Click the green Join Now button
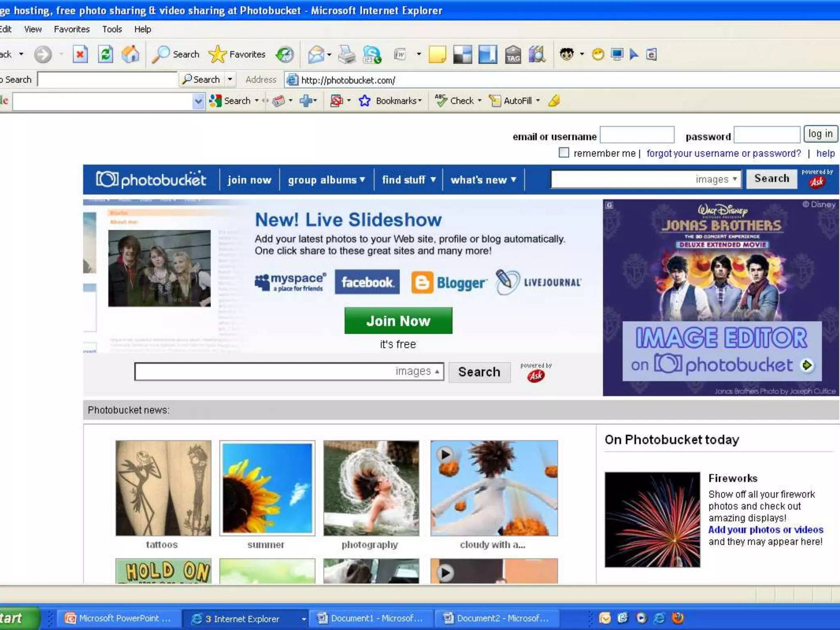The width and height of the screenshot is (840, 630). tap(398, 320)
